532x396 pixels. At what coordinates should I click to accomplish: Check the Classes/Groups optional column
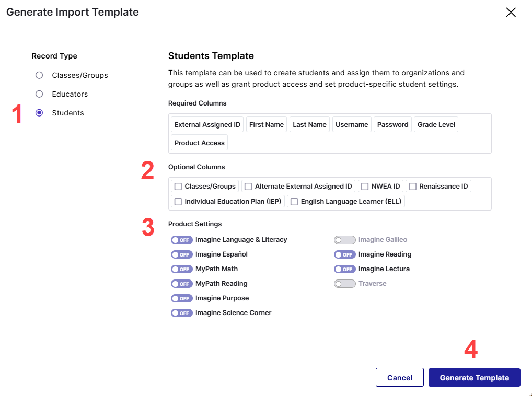(x=178, y=187)
